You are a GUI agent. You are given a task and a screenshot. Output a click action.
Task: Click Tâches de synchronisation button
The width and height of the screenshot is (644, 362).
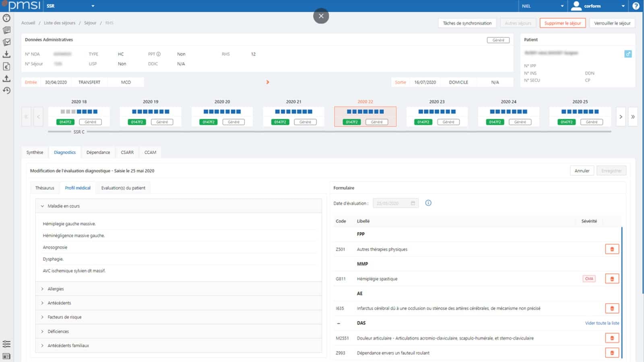pos(467,23)
